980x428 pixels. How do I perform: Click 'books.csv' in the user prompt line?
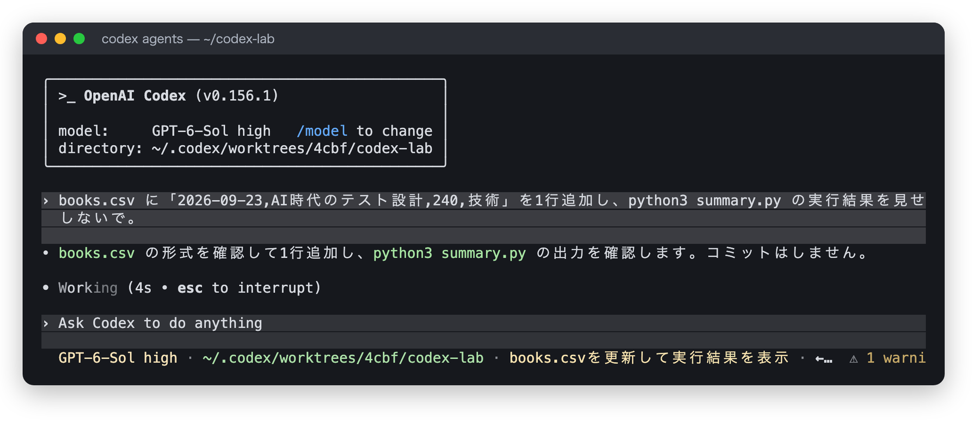coord(96,201)
